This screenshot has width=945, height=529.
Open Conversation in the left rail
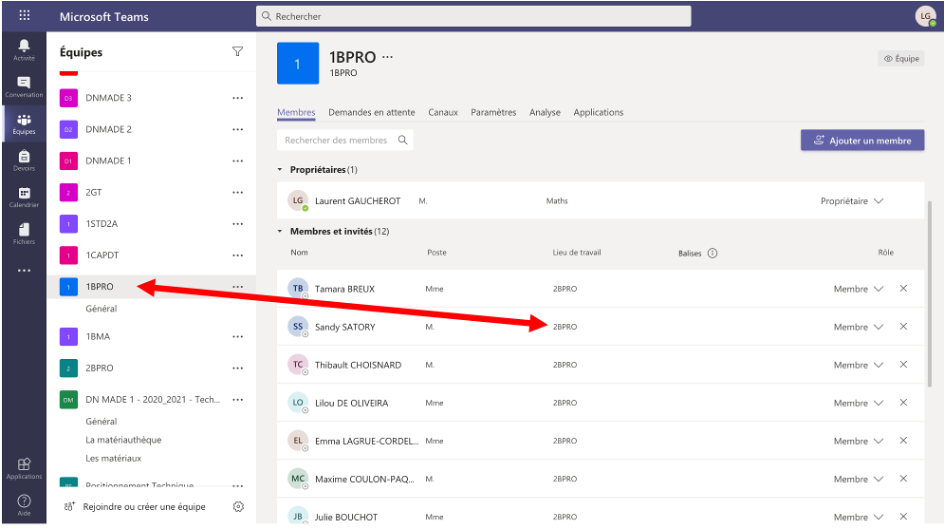(x=24, y=87)
